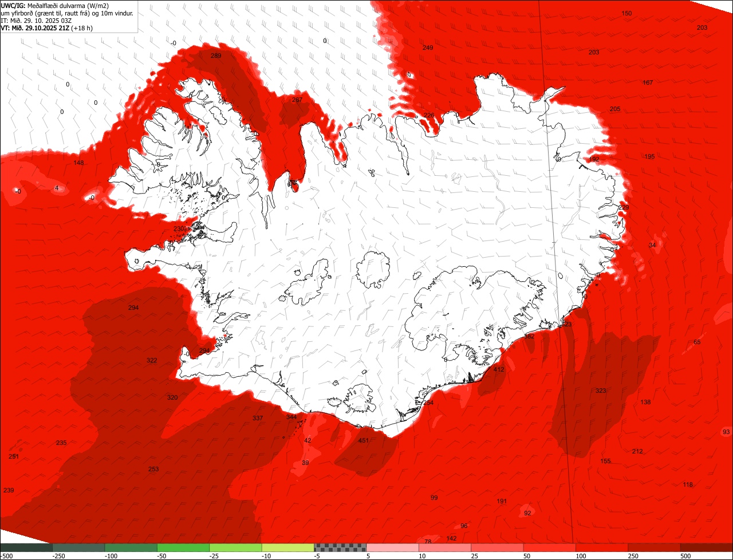733x560 pixels.
Task: Select the map value 226
Action: pos(429,115)
